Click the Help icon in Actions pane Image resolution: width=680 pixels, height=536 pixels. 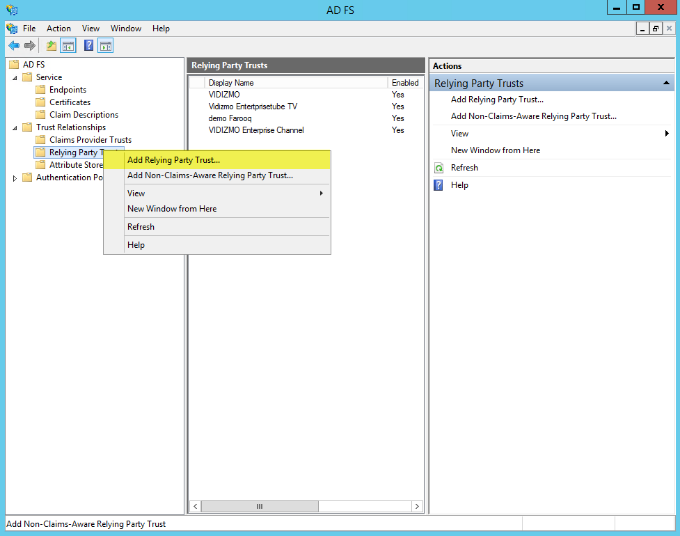(438, 185)
